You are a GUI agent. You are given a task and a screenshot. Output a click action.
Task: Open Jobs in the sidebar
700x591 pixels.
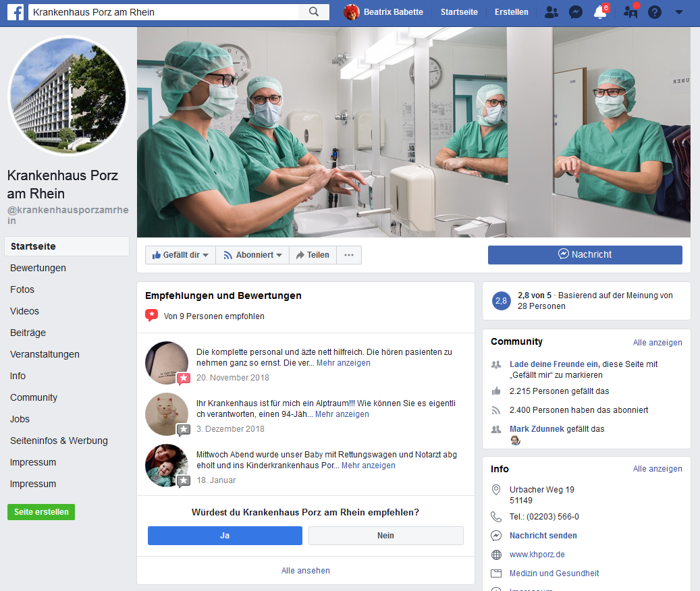pos(20,419)
